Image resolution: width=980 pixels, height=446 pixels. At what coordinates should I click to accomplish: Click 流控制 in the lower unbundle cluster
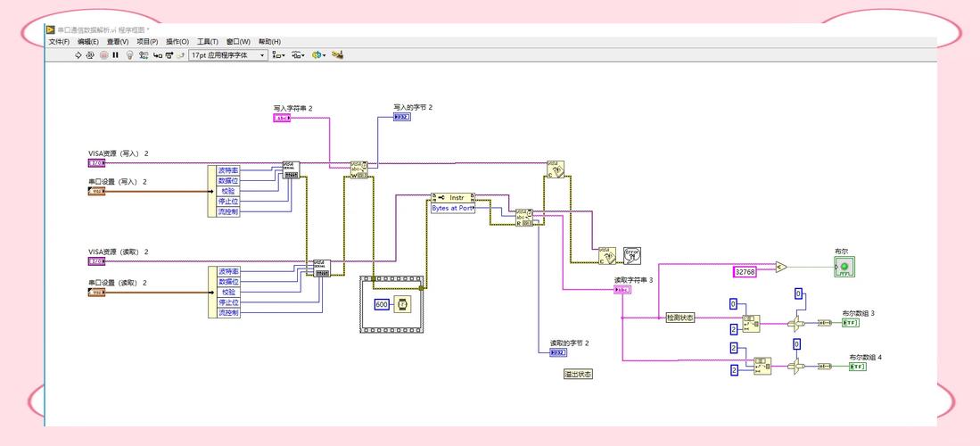tap(228, 313)
